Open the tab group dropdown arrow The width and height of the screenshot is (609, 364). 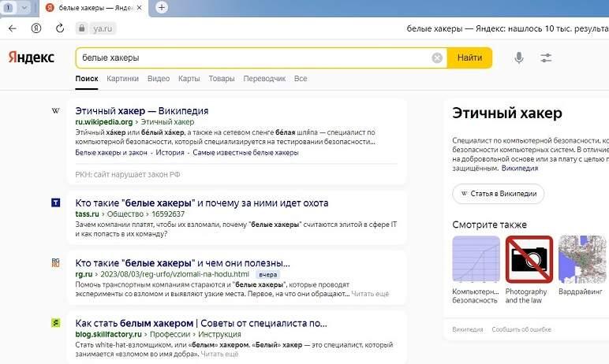[x=24, y=7]
